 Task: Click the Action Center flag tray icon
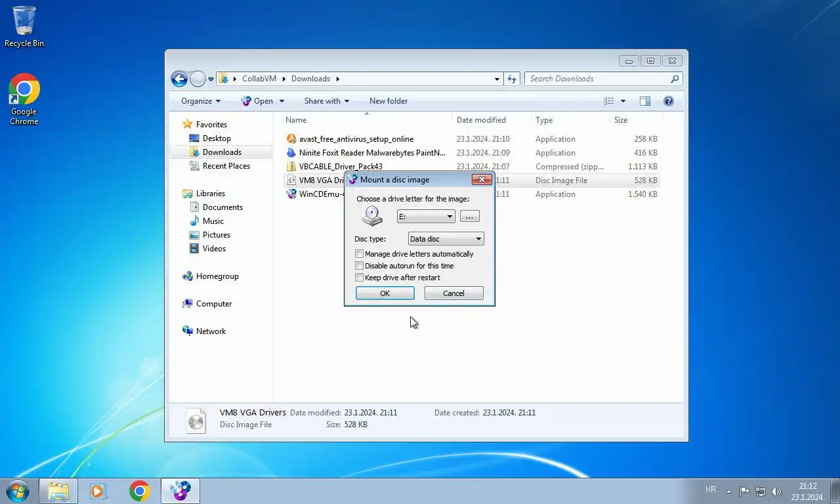coord(745,491)
